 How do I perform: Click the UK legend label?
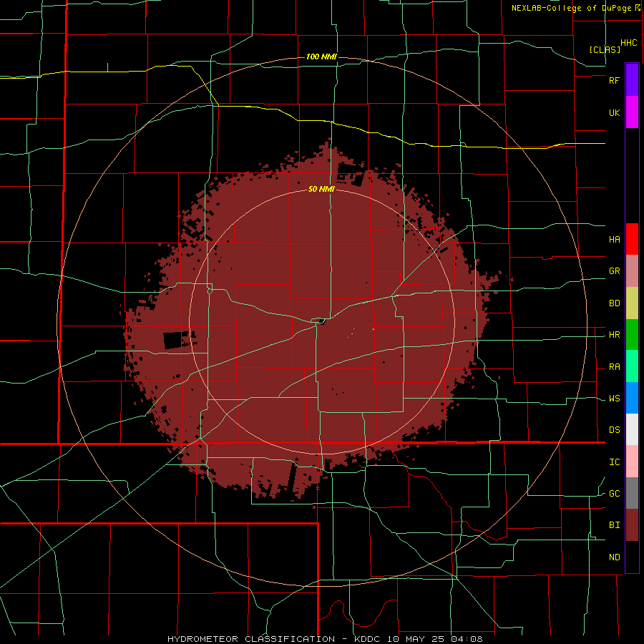click(614, 112)
